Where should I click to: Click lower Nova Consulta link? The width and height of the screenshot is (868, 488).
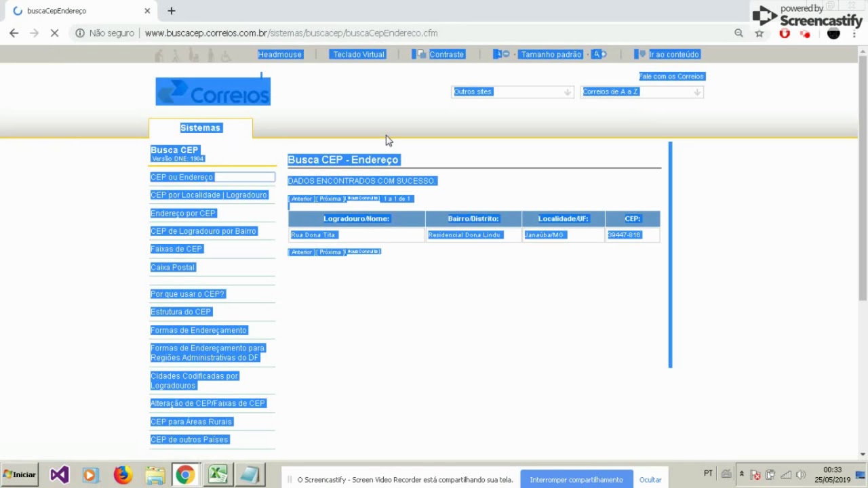(363, 251)
